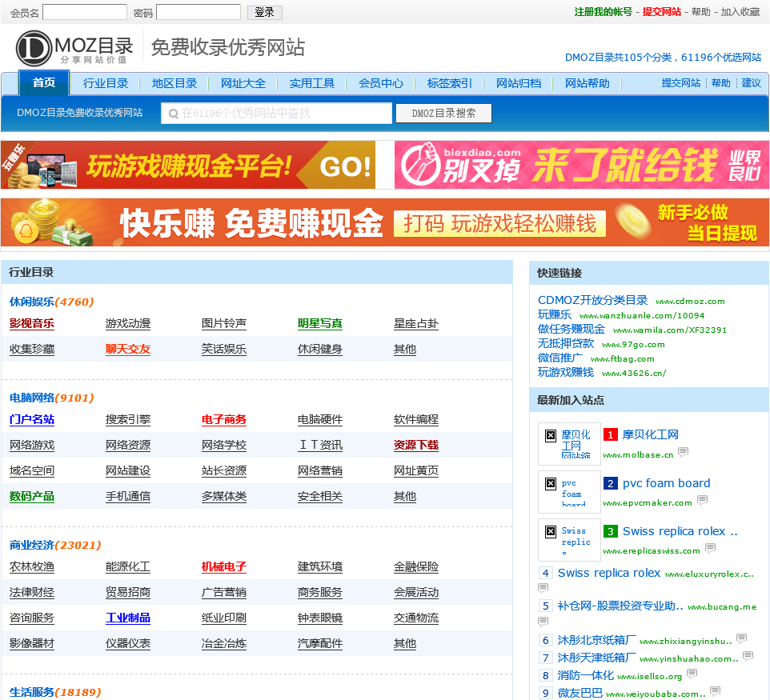
Task: Open 汽摩配件 subcategory
Action: coord(320,643)
